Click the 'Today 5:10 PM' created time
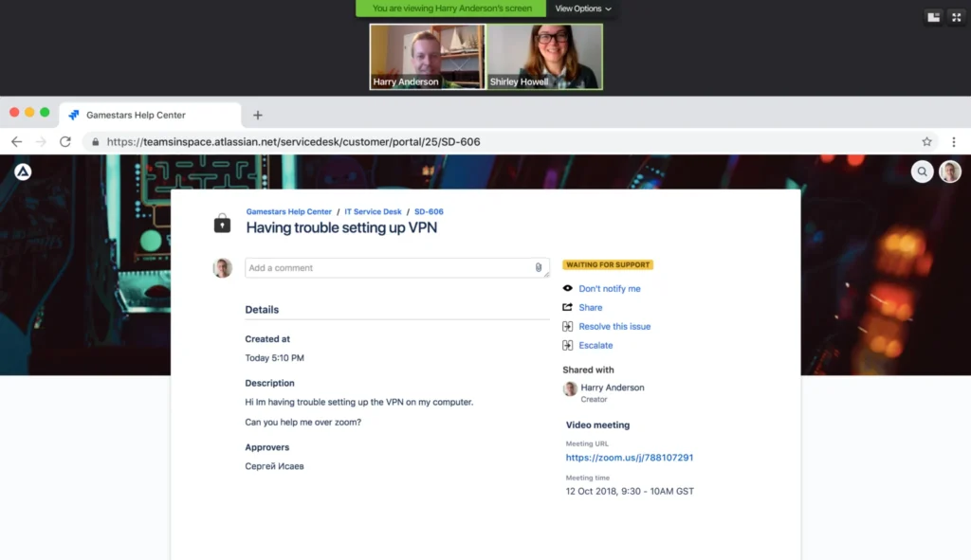The width and height of the screenshot is (971, 560). pyautogui.click(x=274, y=357)
